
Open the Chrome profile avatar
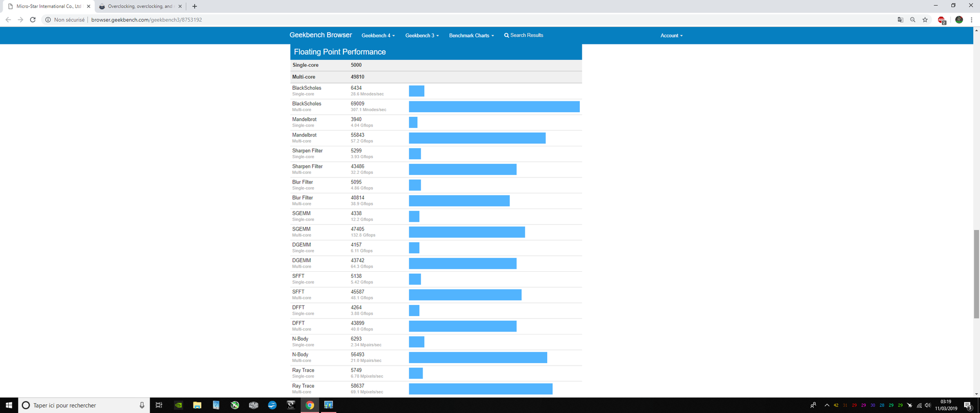coord(959,20)
